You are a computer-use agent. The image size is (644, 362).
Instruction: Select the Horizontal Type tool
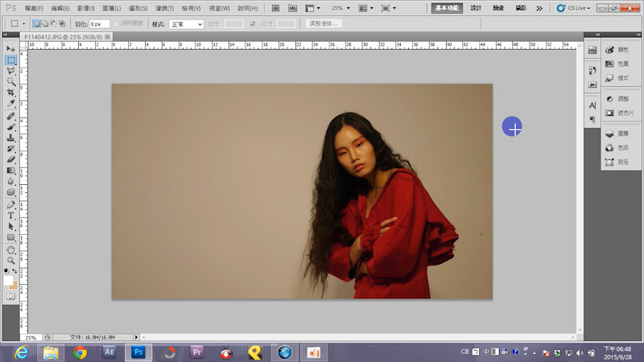tap(10, 216)
